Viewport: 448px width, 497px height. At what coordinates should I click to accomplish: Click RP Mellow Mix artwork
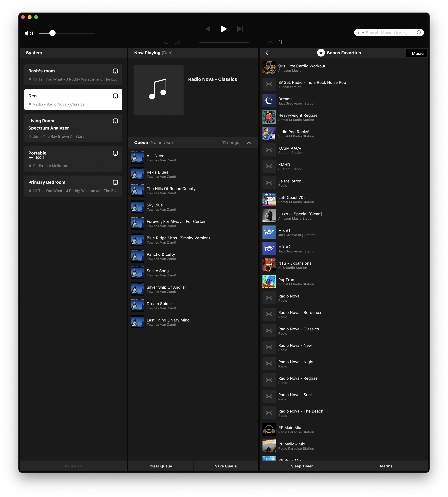[x=269, y=446]
